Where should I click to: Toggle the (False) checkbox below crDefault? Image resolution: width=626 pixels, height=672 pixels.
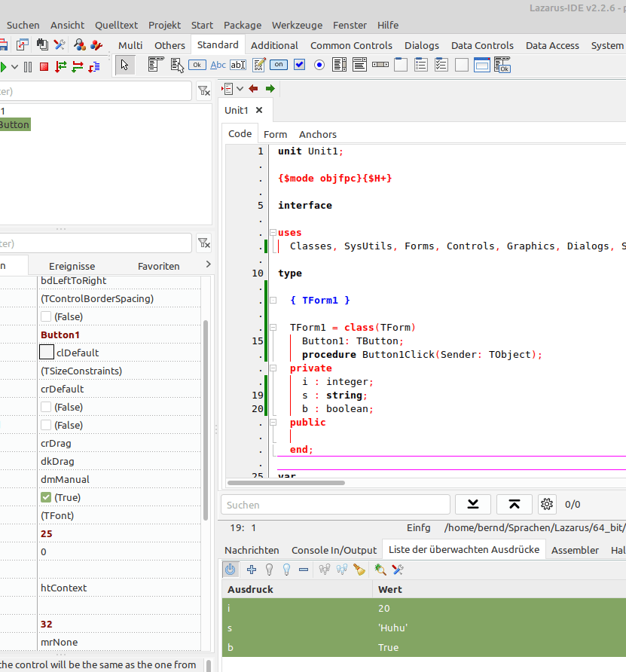[x=46, y=407]
